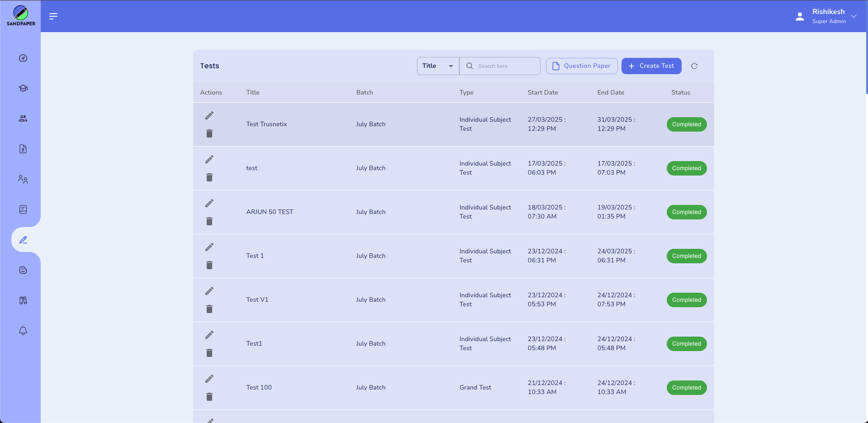The image size is (868, 423).
Task: Refresh the tests list
Action: click(694, 66)
